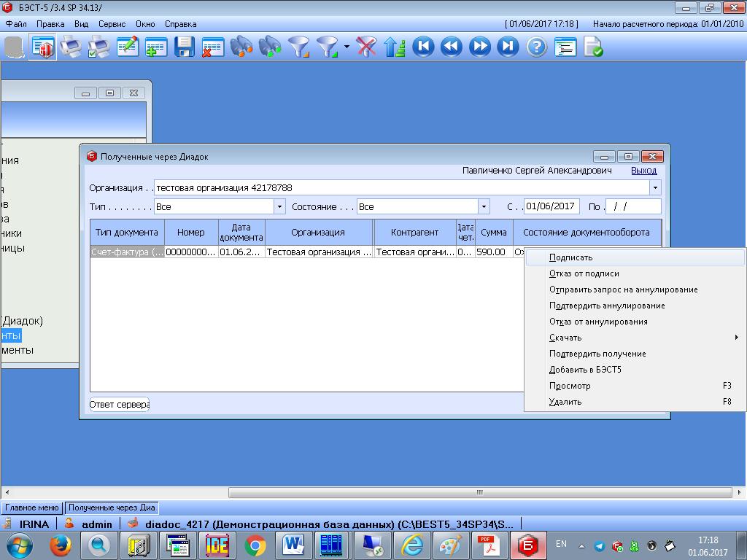Click the Контрагент column header
The height and width of the screenshot is (560, 747).
click(415, 233)
